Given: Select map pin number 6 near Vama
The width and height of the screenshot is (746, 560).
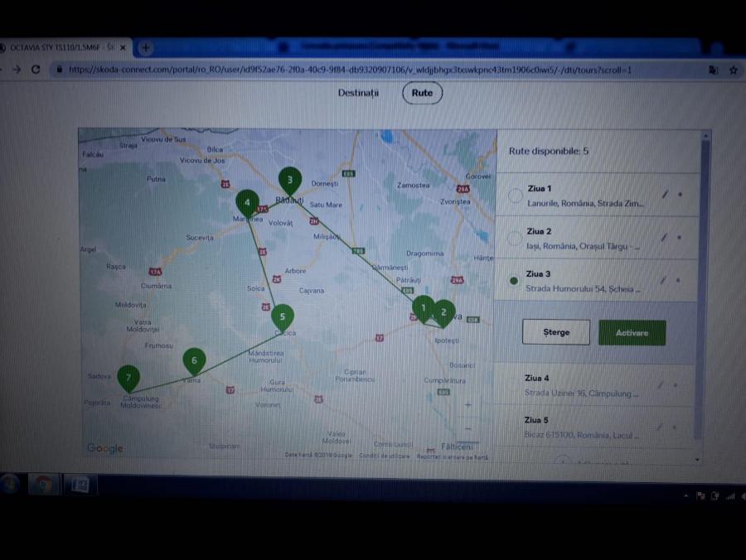Looking at the screenshot, I should pos(194,360).
